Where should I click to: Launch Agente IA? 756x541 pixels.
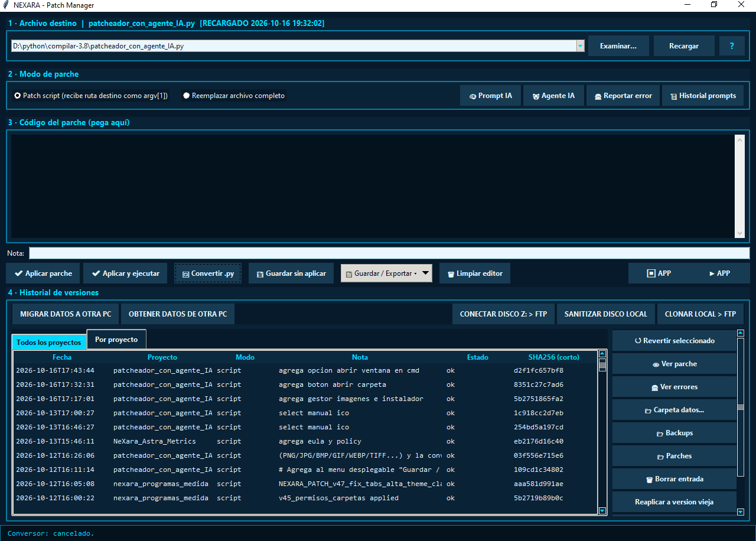pyautogui.click(x=553, y=96)
